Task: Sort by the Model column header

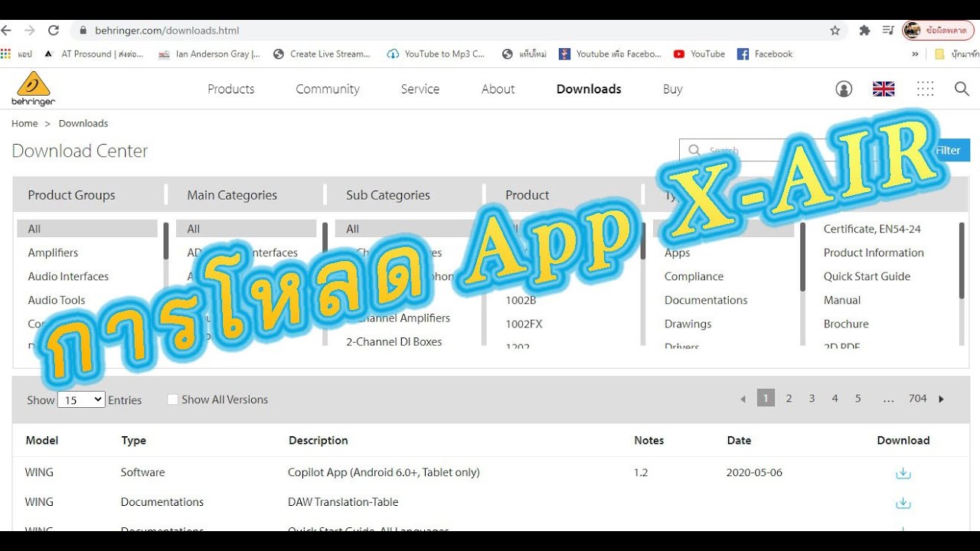Action: (41, 440)
